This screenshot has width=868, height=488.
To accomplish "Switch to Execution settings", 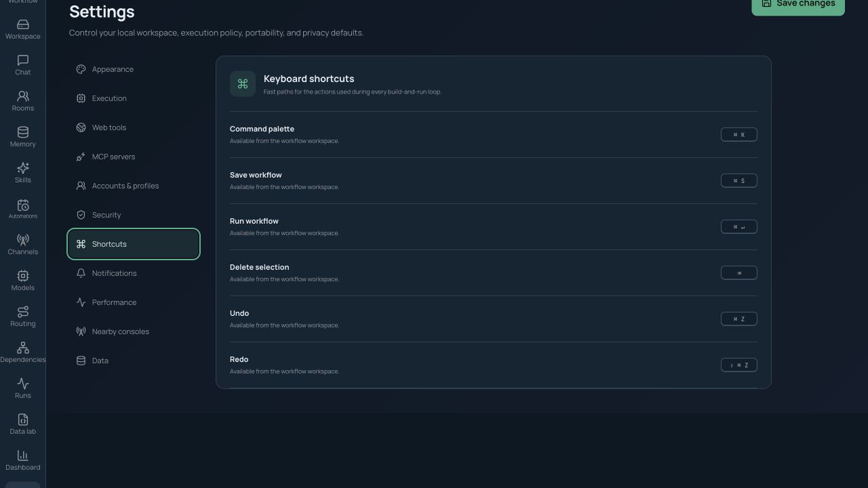I will 134,98.
